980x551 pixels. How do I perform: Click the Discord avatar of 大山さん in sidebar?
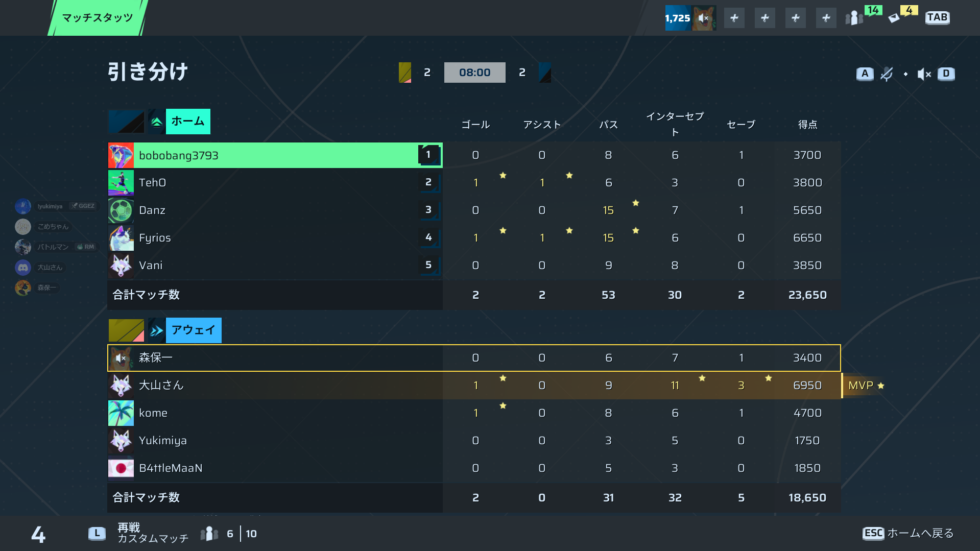(x=23, y=268)
